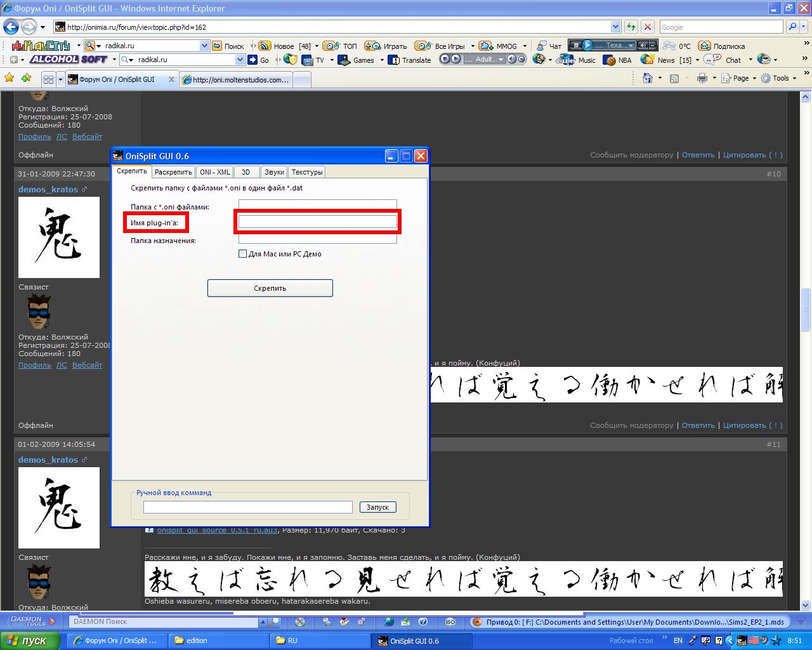This screenshot has width=812, height=650.
Task: Select the ONI - XML tab
Action: (214, 172)
